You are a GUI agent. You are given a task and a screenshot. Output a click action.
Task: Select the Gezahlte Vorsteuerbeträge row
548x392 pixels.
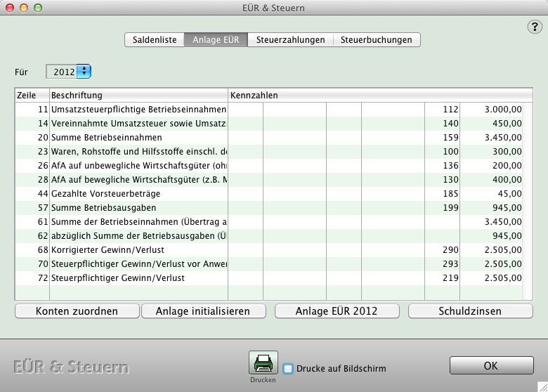pos(114,194)
